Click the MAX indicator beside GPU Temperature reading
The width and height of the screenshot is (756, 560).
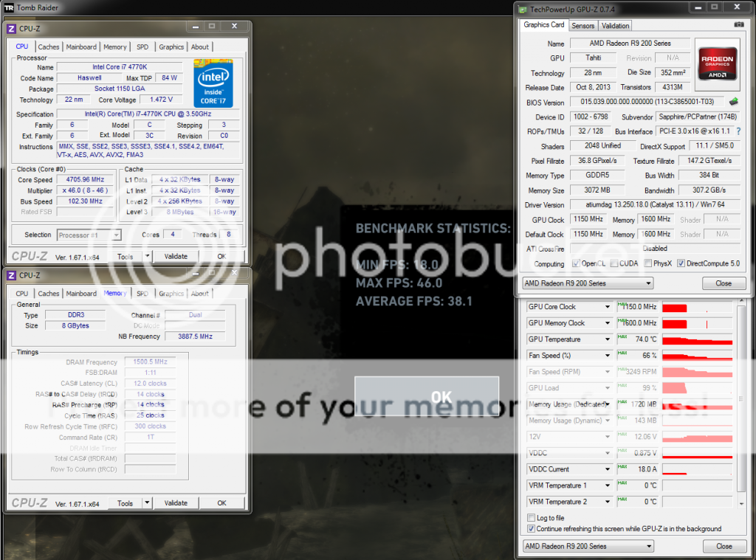tap(622, 337)
